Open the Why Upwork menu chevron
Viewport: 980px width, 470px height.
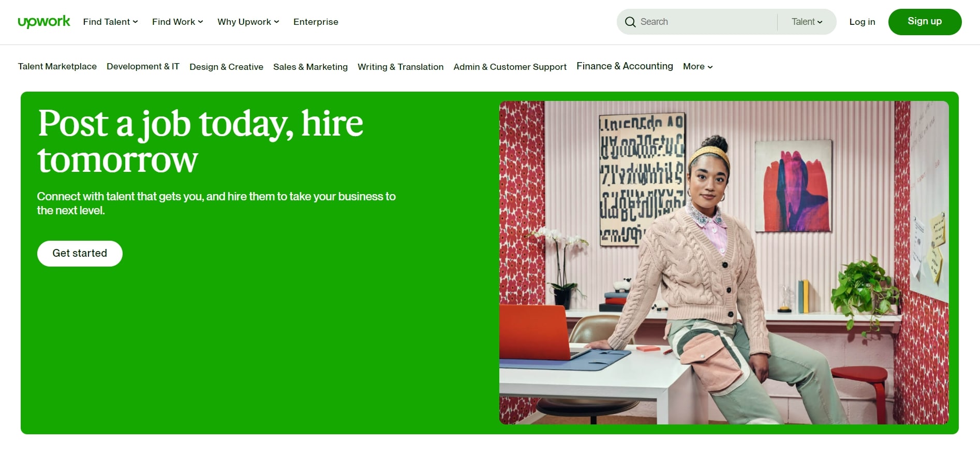click(277, 22)
